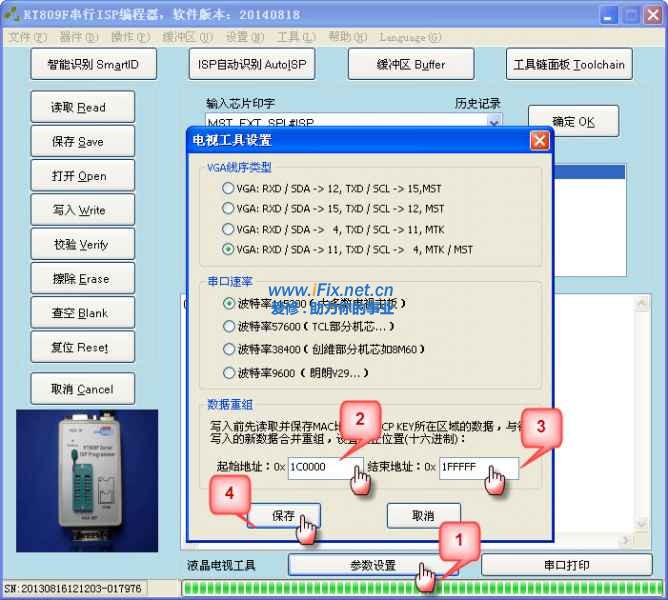
Task: Close the 电视工具设置 dialog
Action: (539, 140)
